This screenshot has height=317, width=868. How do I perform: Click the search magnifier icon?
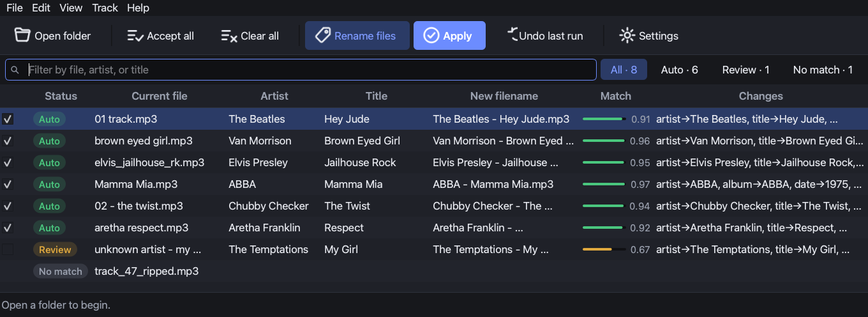pos(15,70)
